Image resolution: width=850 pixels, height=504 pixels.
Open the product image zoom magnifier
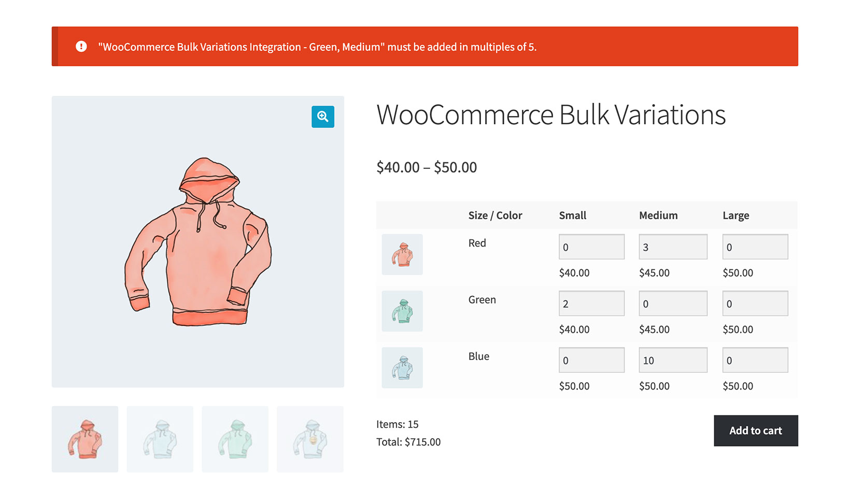pyautogui.click(x=322, y=117)
